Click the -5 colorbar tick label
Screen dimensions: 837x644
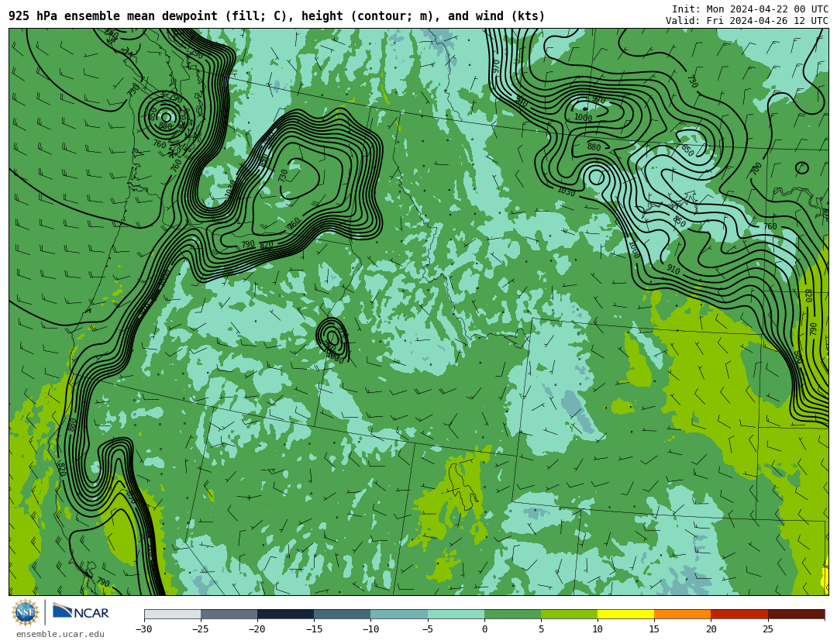pyautogui.click(x=427, y=629)
